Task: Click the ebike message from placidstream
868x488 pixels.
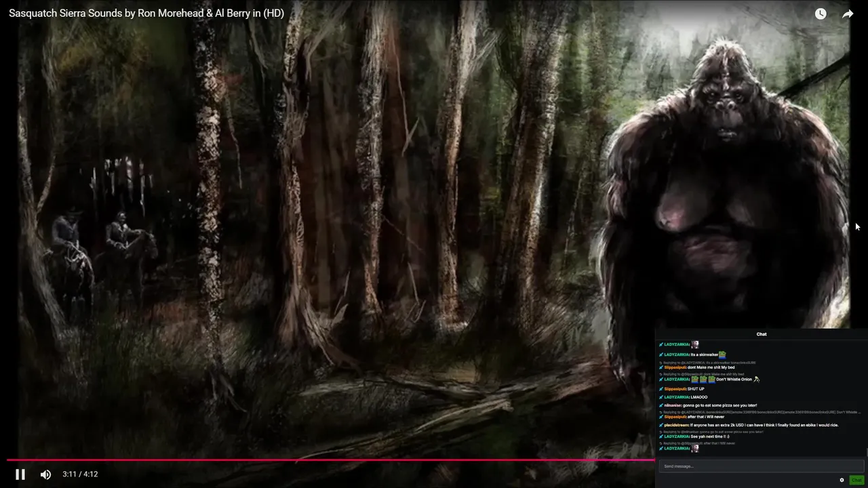Action: point(764,425)
